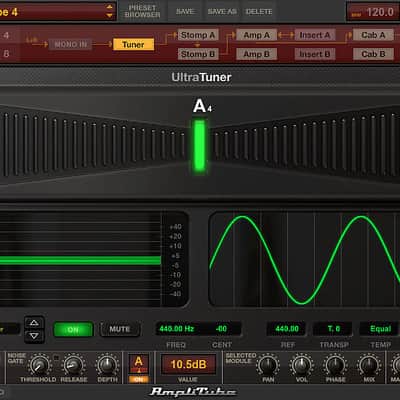Open the Insert A module
Viewport: 400px width, 400px height.
pos(315,35)
